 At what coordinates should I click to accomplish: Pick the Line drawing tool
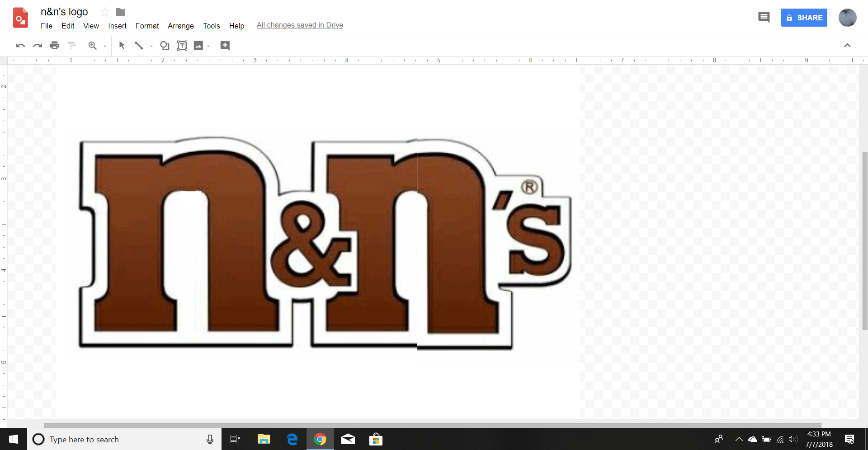coord(139,46)
